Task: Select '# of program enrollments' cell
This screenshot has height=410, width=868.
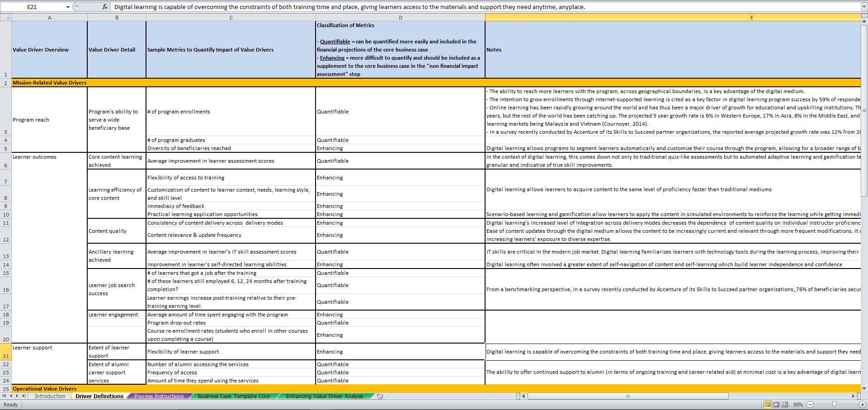Action: point(231,112)
